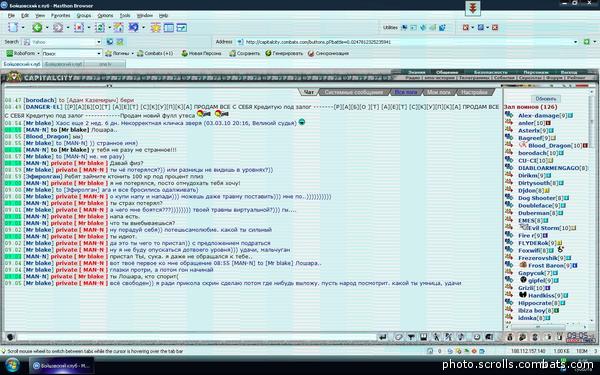Switch to the Системные сообщения tab

(354, 92)
